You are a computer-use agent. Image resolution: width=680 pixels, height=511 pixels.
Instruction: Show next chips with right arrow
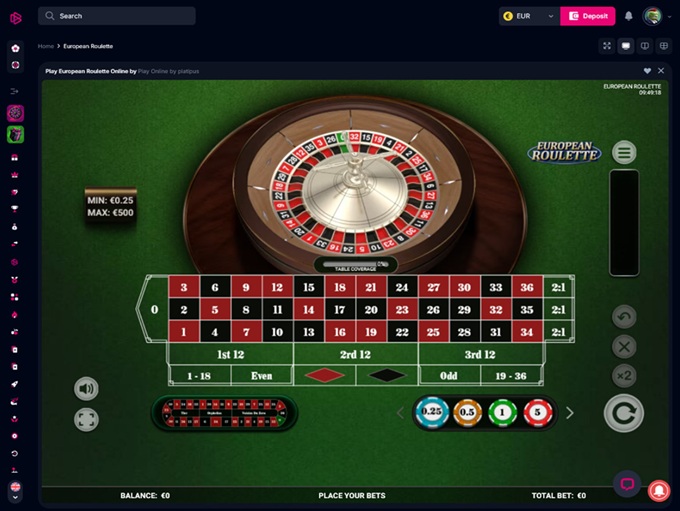(570, 413)
